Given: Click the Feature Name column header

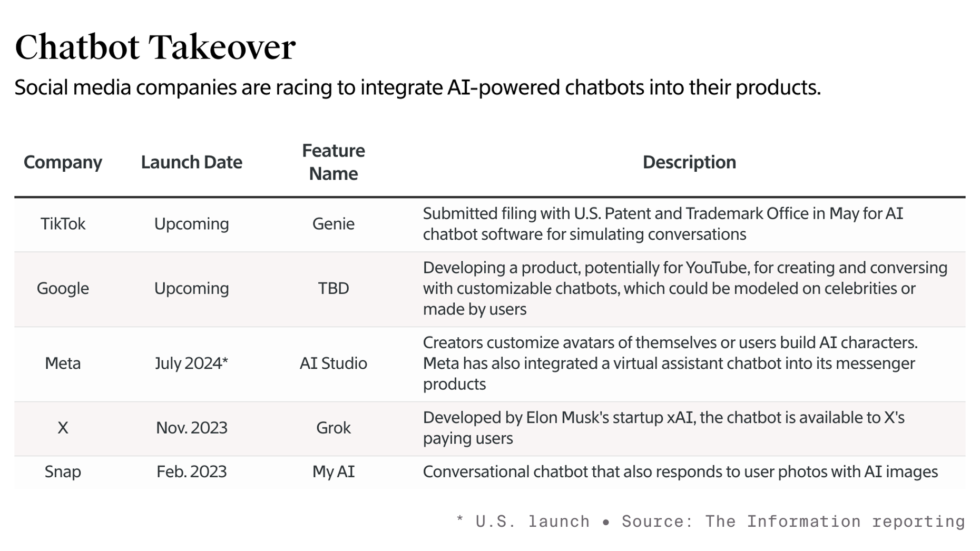Looking at the screenshot, I should (x=333, y=162).
